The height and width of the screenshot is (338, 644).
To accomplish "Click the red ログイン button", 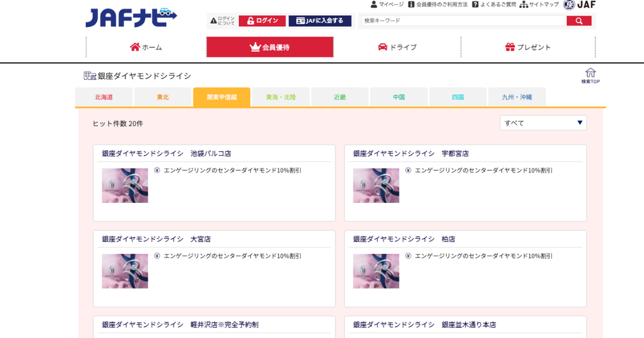I will pyautogui.click(x=262, y=21).
